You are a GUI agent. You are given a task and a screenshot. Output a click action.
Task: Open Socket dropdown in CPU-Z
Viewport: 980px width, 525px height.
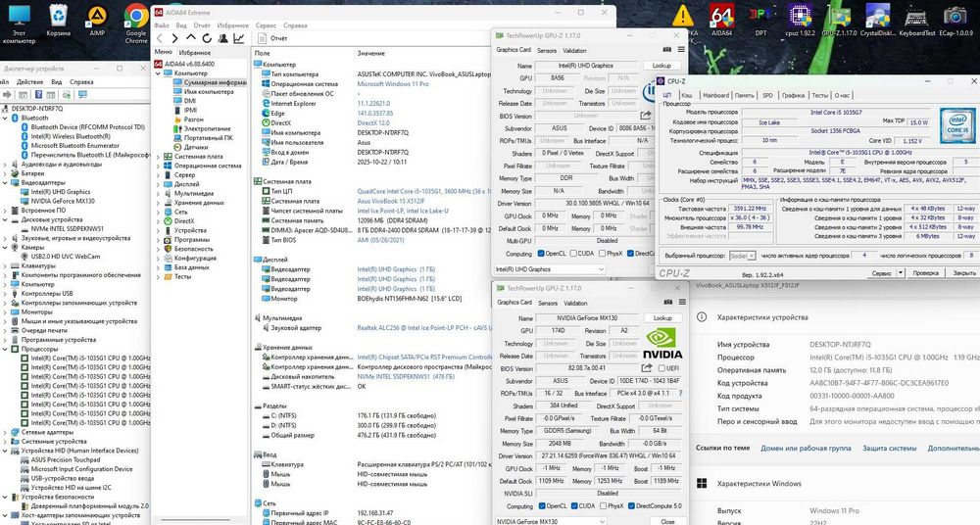click(x=743, y=256)
